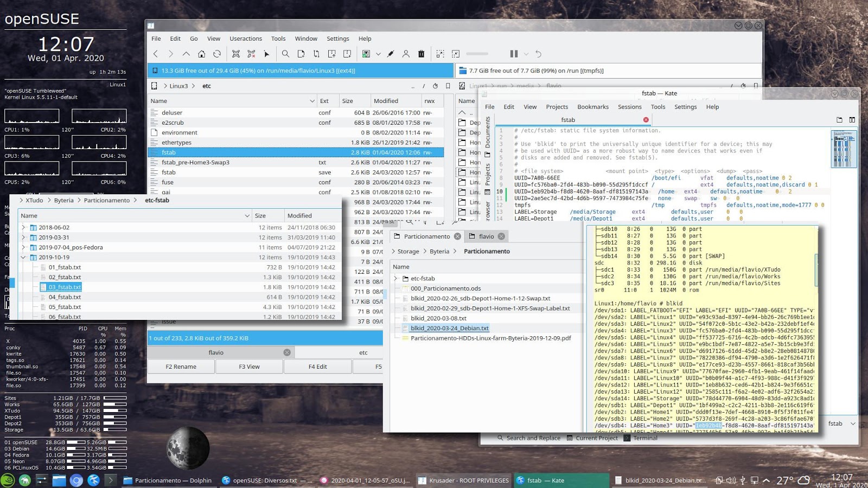
Task: Click the Kate minimap scrollbar
Action: coord(844,149)
